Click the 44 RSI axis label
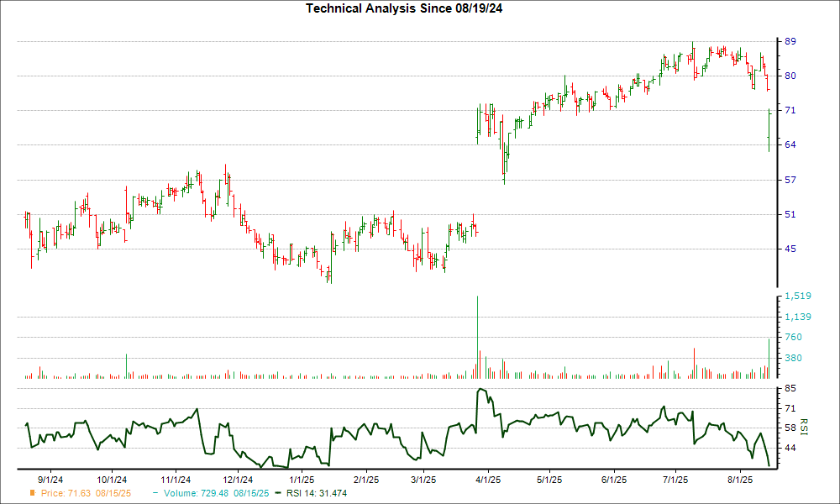The width and height of the screenshot is (840, 504). (790, 448)
